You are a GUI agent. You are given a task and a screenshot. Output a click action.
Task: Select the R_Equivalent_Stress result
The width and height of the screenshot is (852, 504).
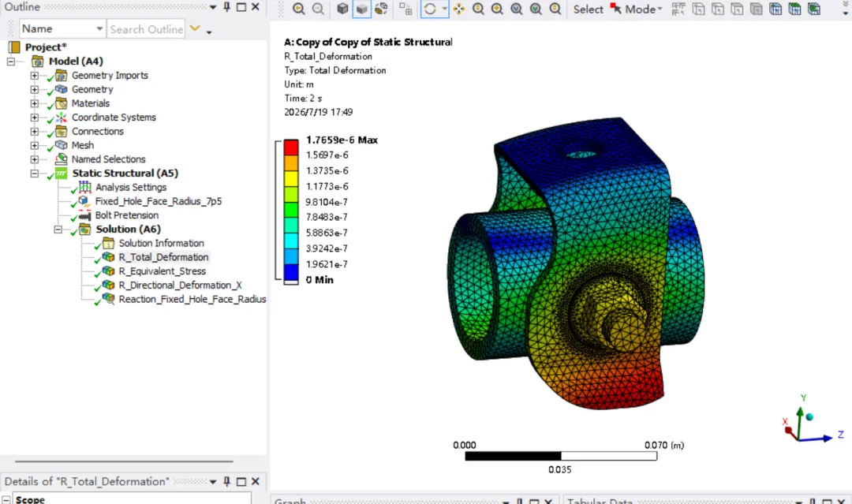(163, 271)
